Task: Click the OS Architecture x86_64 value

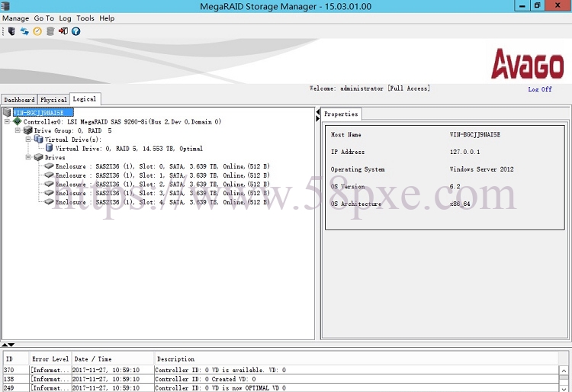Action: tap(460, 204)
